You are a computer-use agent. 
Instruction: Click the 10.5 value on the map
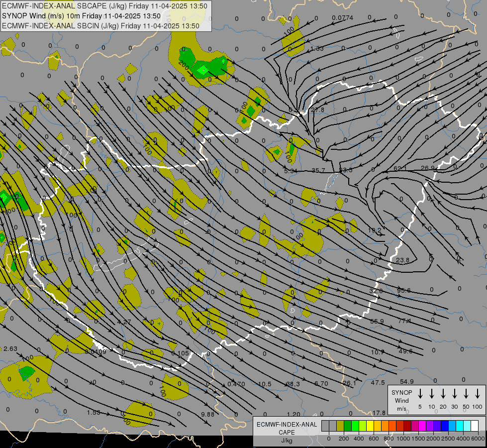point(265,384)
